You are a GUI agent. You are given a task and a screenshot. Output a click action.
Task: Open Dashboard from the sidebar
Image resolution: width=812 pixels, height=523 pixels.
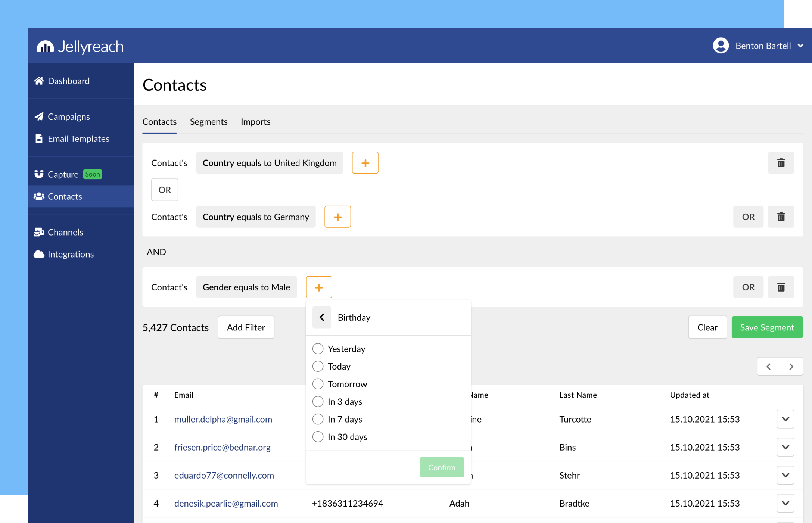(69, 81)
